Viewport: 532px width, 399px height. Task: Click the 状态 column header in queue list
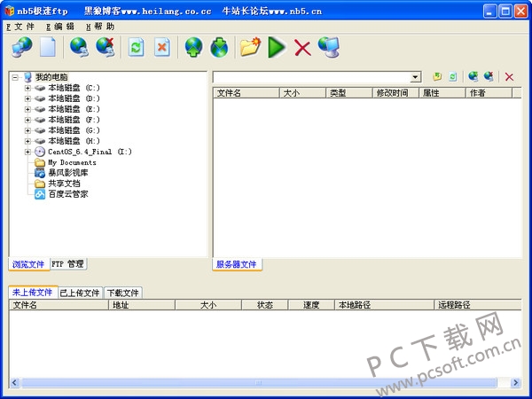(x=265, y=305)
